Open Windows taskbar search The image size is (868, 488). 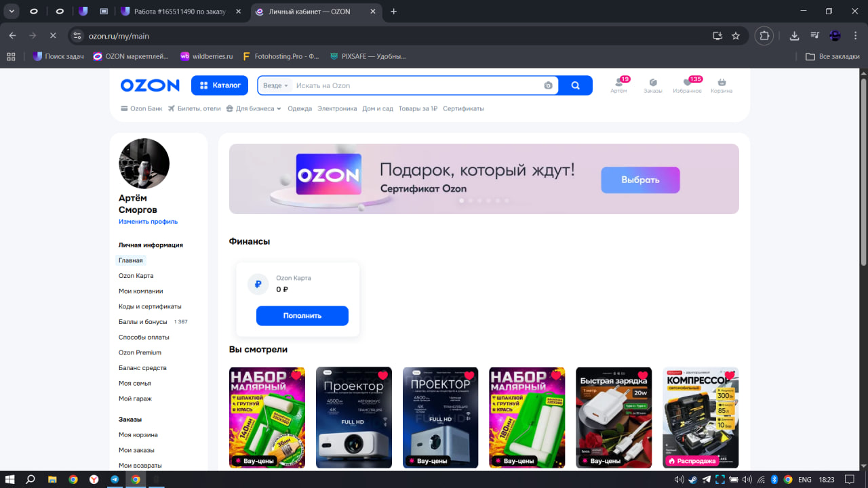pyautogui.click(x=31, y=479)
